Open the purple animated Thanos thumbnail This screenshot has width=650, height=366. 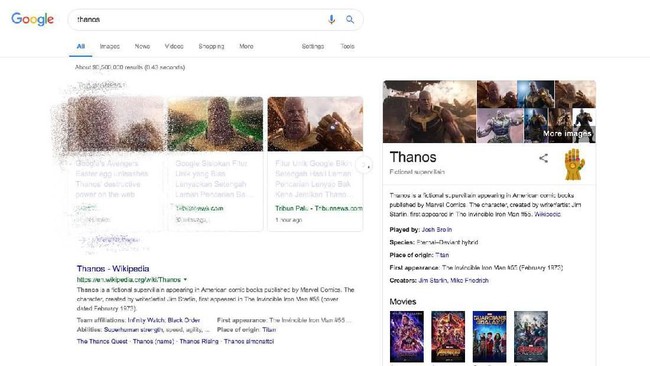click(500, 126)
